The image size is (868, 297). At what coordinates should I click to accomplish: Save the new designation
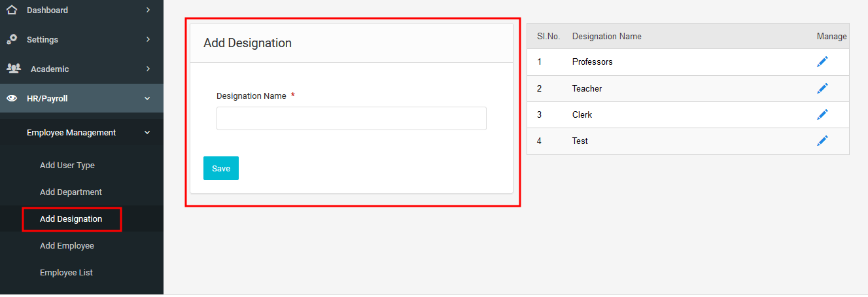point(221,168)
